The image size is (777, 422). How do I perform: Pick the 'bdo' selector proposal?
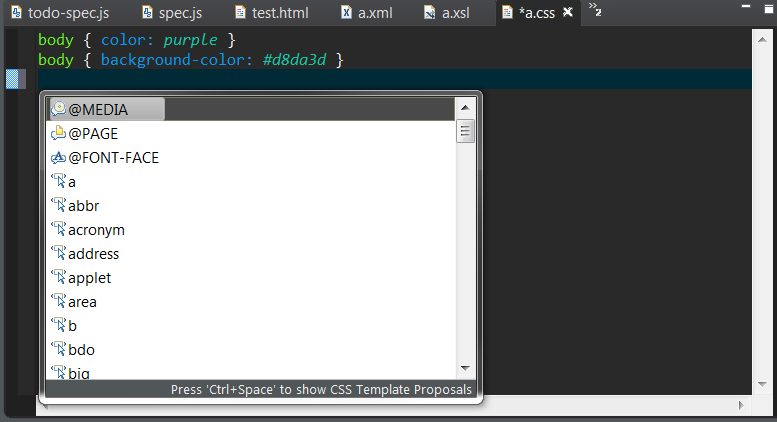point(250,350)
